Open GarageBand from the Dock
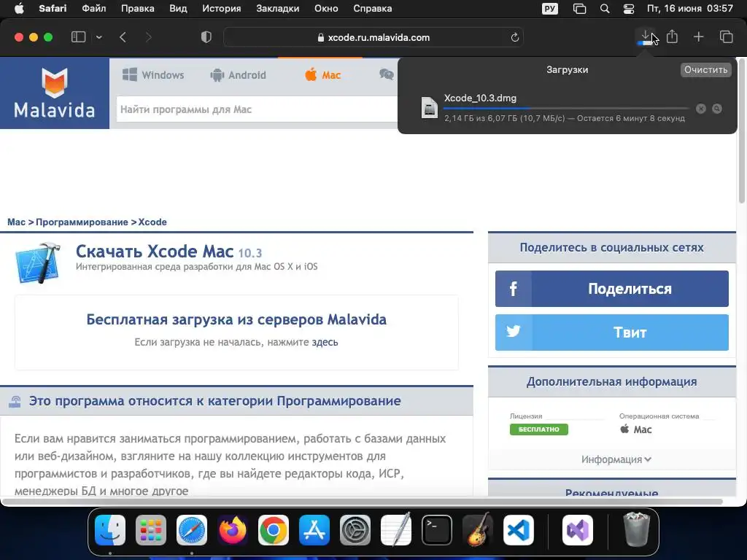The width and height of the screenshot is (747, 560). (478, 530)
